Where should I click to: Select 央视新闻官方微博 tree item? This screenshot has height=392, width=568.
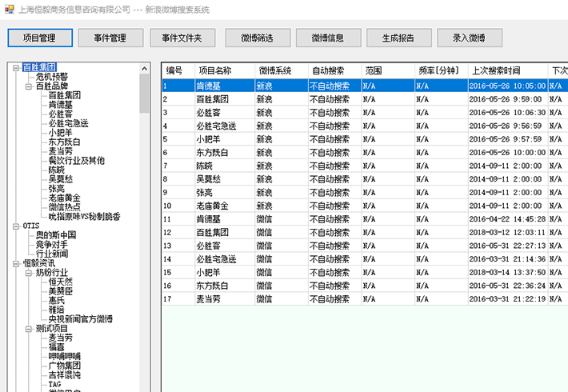pyautogui.click(x=81, y=319)
